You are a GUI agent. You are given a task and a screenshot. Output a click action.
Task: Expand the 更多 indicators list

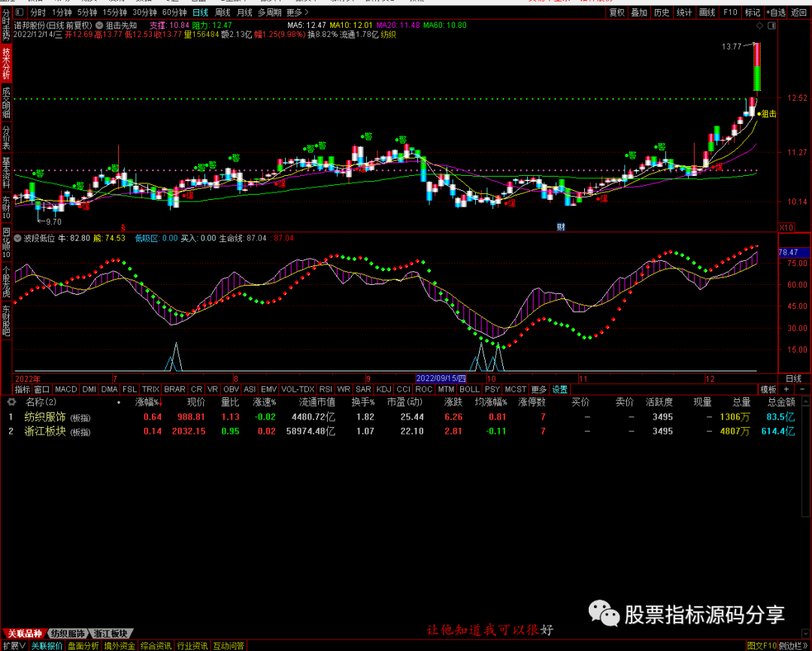(x=538, y=389)
